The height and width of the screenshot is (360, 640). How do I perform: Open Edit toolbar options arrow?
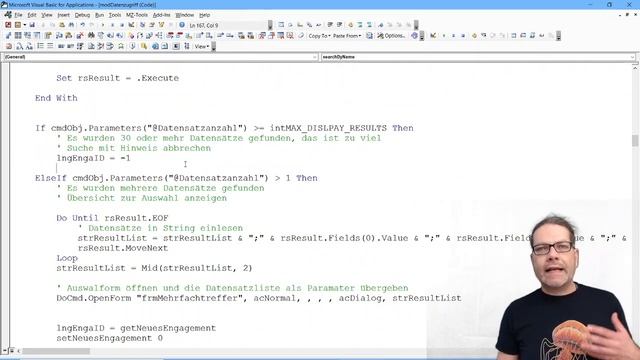[x=416, y=25]
